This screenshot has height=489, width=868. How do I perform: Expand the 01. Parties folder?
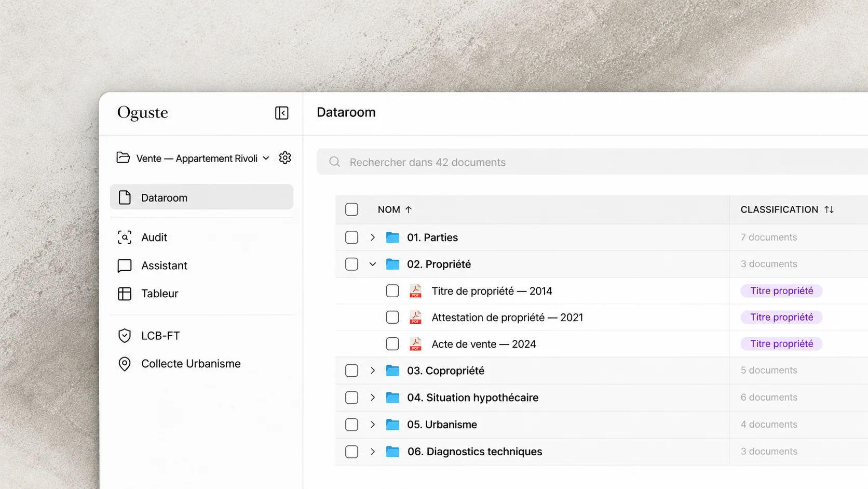click(372, 237)
